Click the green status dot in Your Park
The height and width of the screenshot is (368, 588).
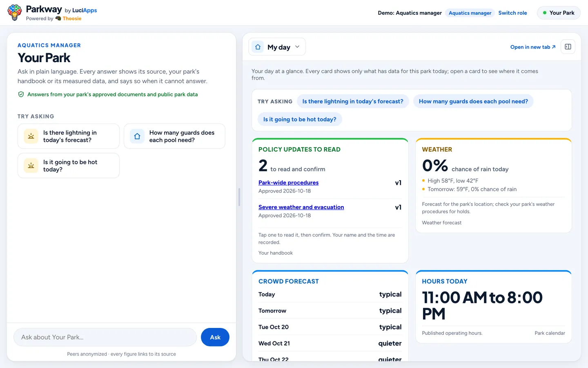point(545,13)
